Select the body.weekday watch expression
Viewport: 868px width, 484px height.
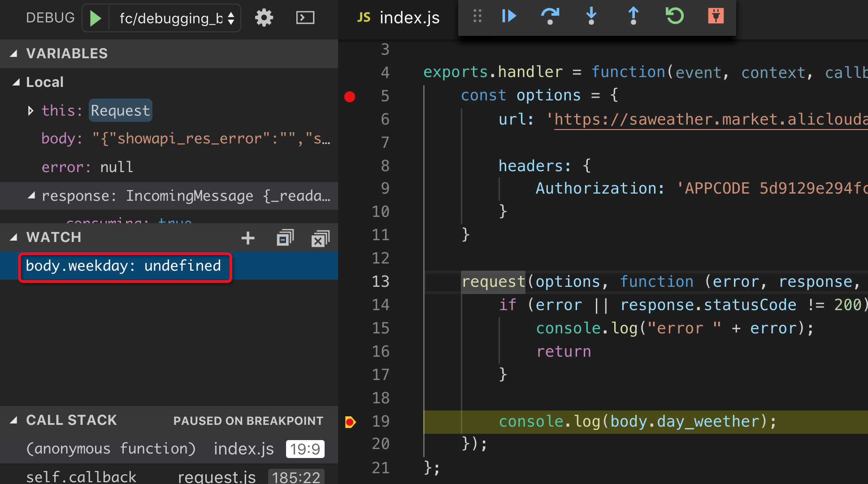pos(123,266)
